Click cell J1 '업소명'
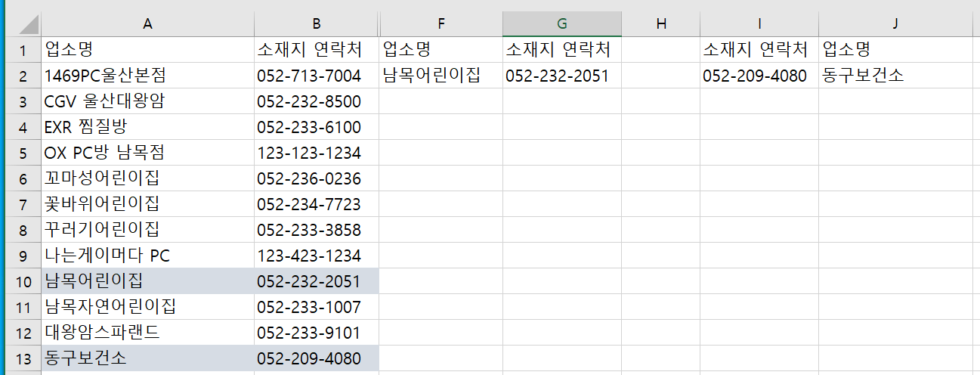980x375 pixels. 895,50
